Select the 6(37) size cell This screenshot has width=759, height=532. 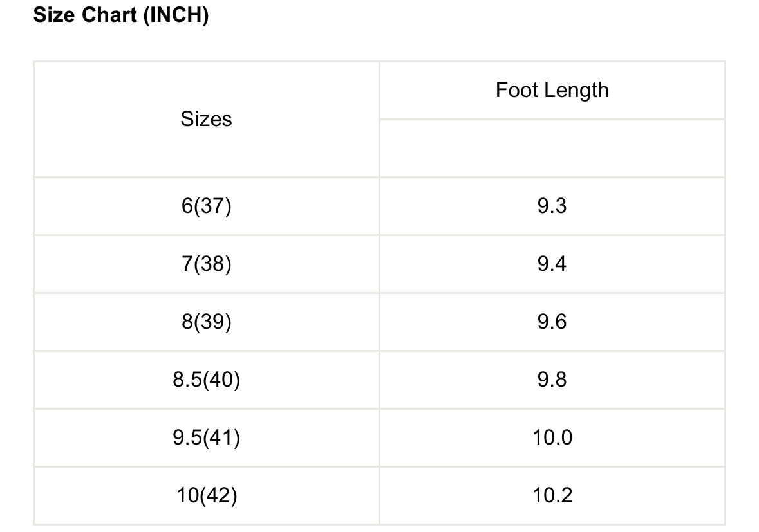(206, 206)
